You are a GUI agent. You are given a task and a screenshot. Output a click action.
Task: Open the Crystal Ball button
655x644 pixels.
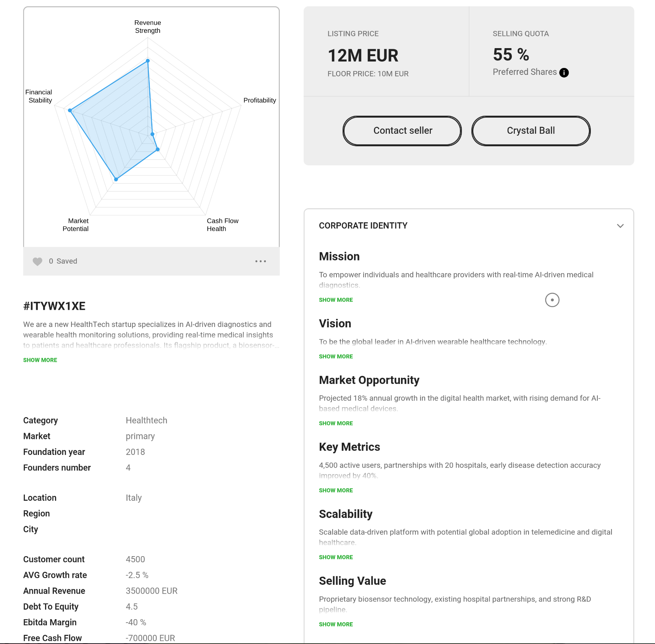coord(530,131)
